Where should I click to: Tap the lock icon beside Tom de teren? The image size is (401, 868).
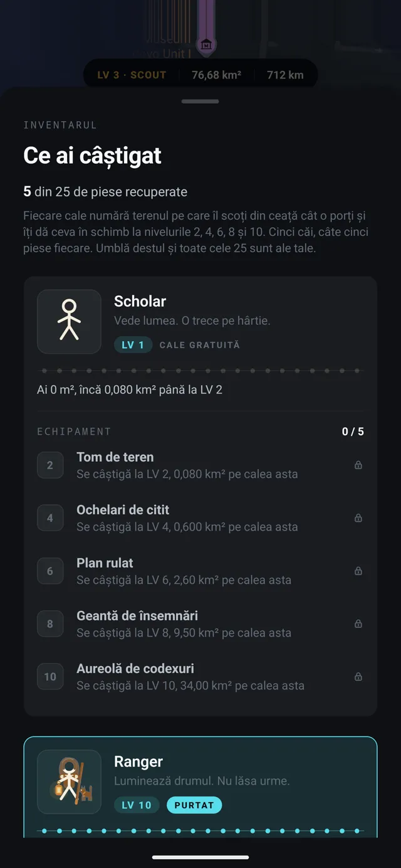(358, 465)
